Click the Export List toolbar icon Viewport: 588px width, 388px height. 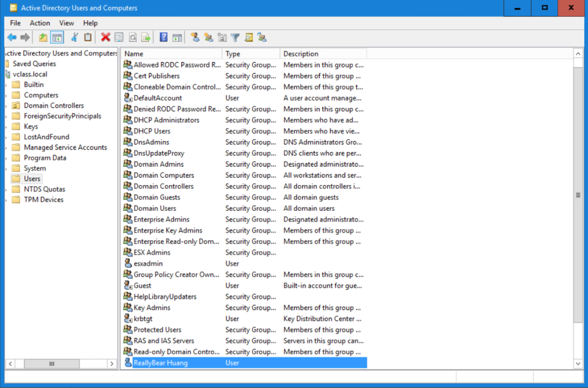tap(146, 37)
